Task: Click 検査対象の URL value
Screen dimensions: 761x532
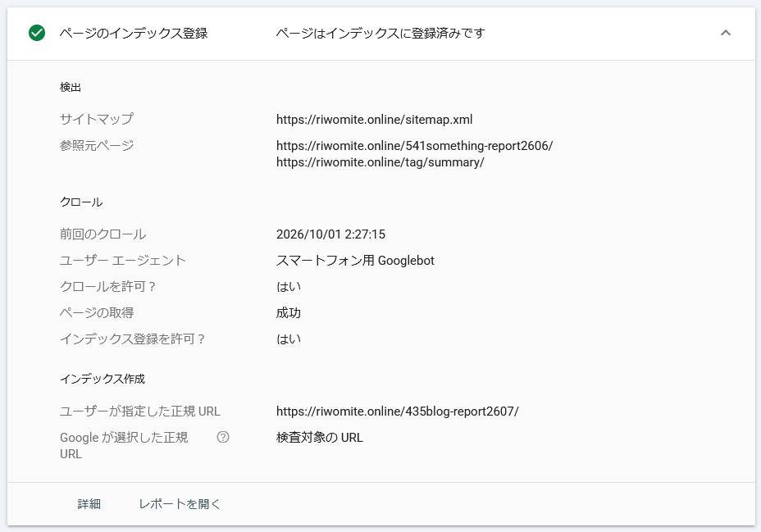Action: tap(319, 438)
